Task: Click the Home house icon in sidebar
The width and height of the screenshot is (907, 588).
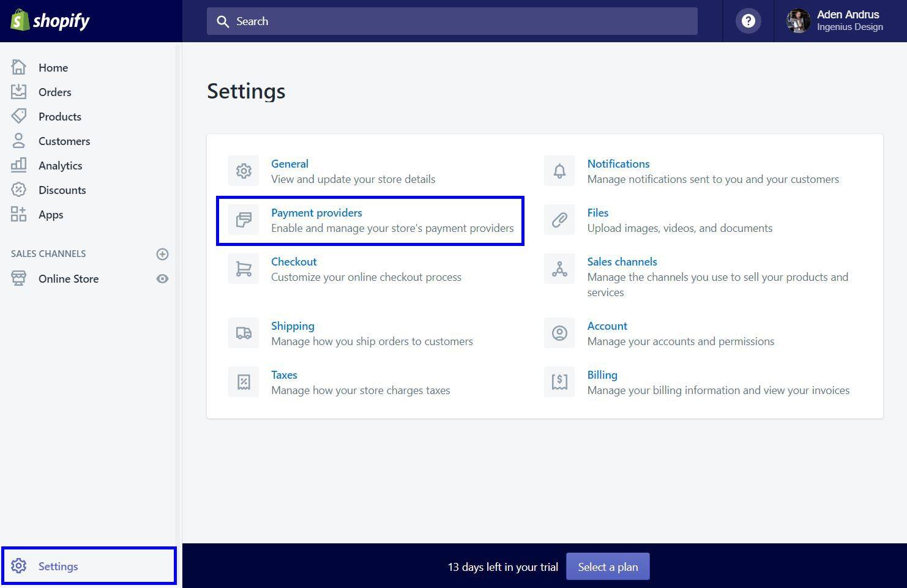Action: point(19,67)
